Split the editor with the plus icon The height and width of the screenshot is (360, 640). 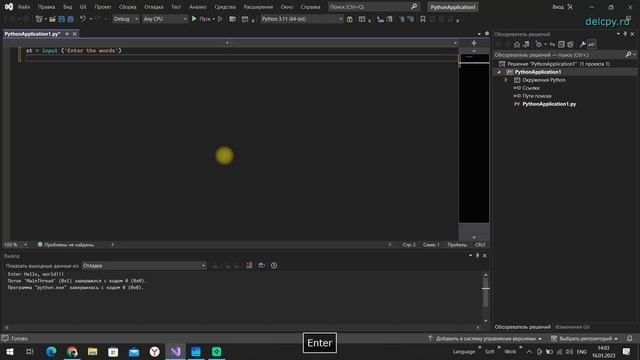tap(474, 43)
